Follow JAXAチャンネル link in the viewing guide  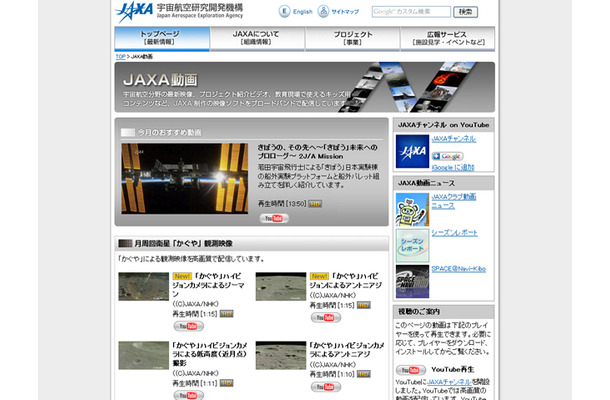[x=449, y=382]
